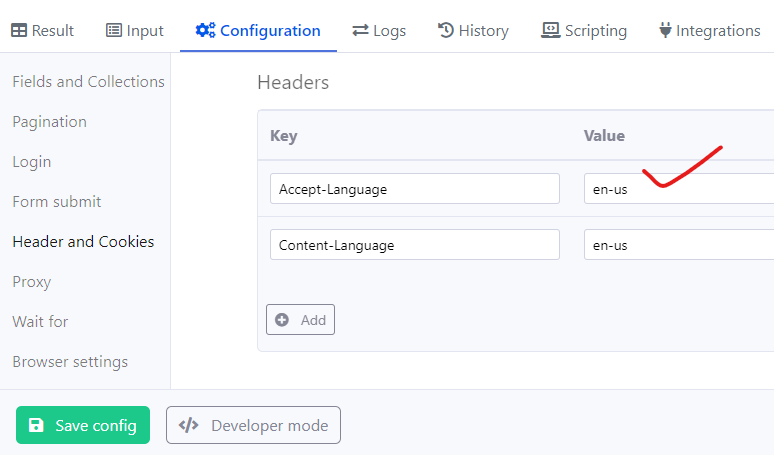Open Browser settings section

70,362
